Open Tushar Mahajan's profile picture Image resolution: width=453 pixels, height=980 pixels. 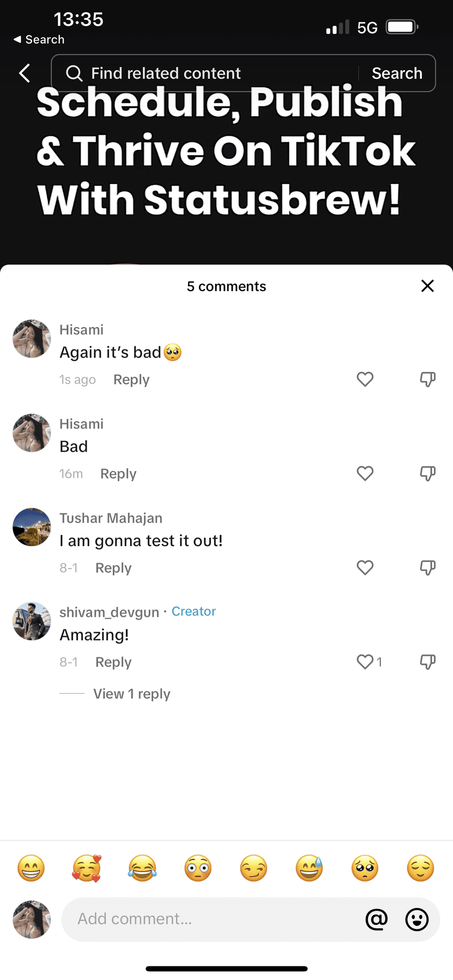point(32,527)
